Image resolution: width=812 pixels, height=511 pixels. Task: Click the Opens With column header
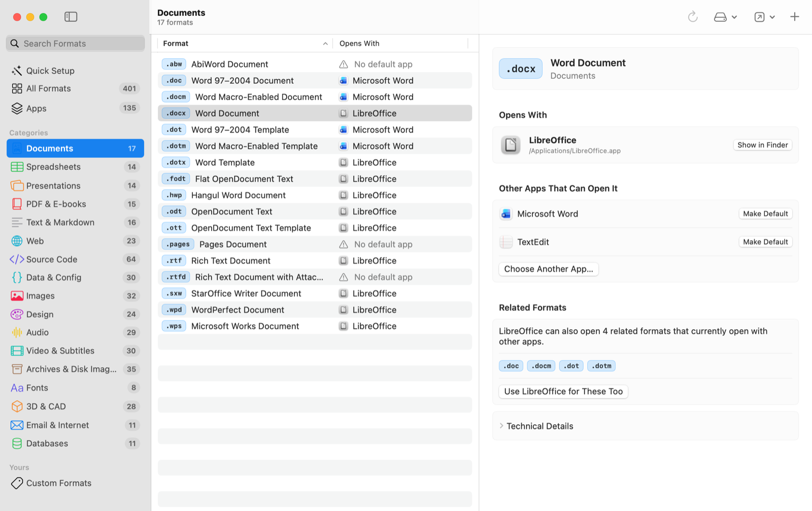(x=401, y=43)
